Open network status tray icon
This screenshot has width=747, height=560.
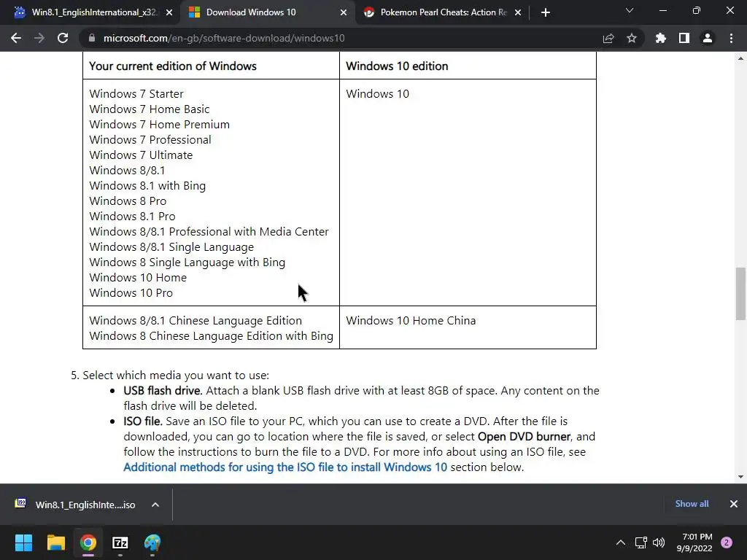[x=640, y=542]
